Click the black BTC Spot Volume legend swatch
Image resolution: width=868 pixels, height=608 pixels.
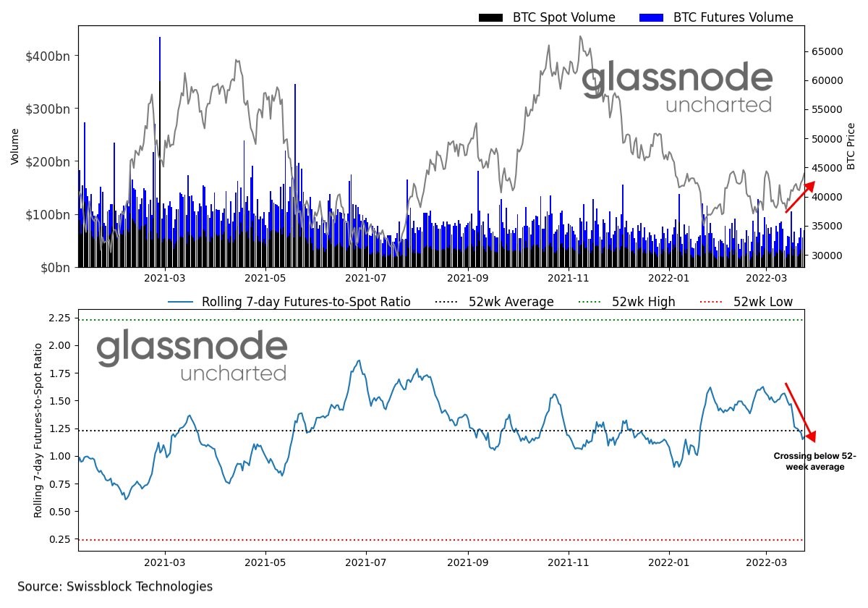[x=492, y=17]
